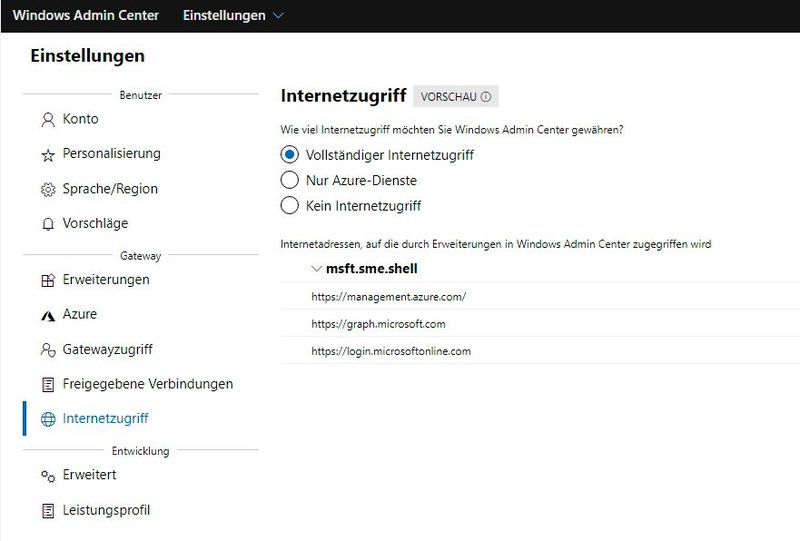Click the msft.sme.shell group label
800x541 pixels.
click(x=371, y=268)
